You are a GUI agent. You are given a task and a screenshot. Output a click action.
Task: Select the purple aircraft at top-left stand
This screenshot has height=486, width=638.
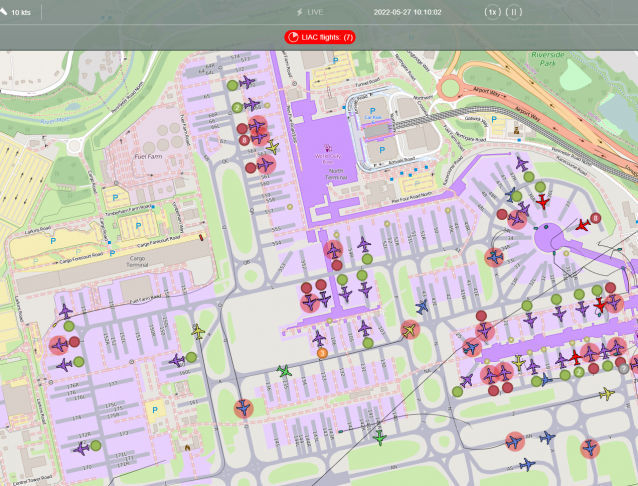pyautogui.click(x=247, y=82)
